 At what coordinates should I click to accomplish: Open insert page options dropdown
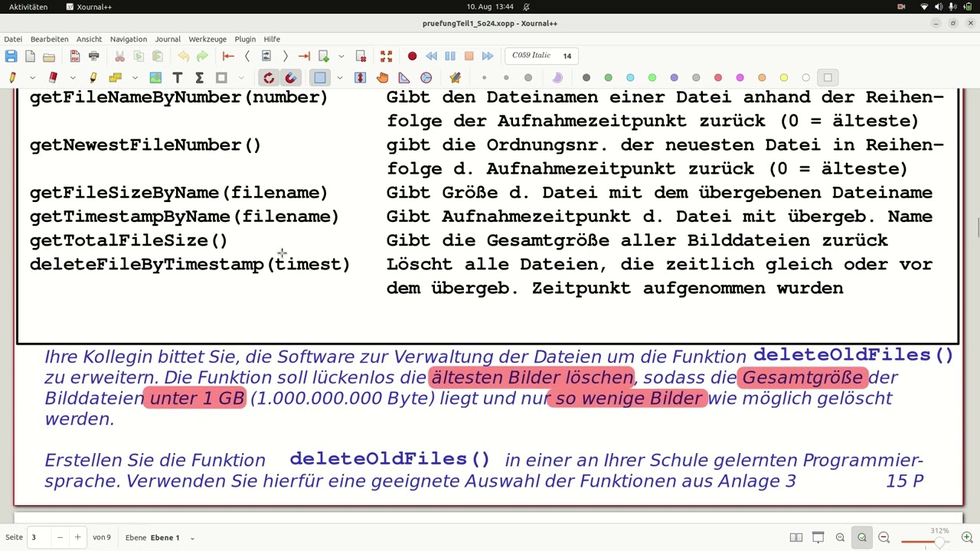click(x=341, y=56)
